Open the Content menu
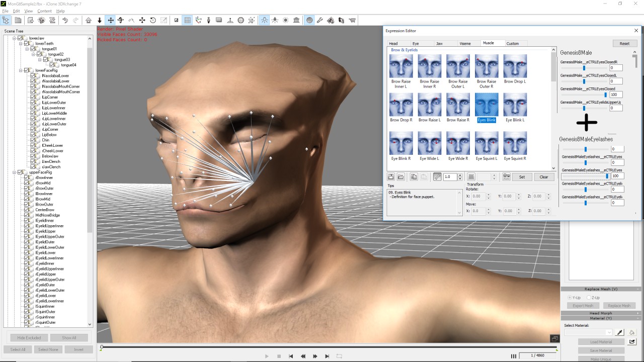This screenshot has width=644, height=362. tap(44, 11)
